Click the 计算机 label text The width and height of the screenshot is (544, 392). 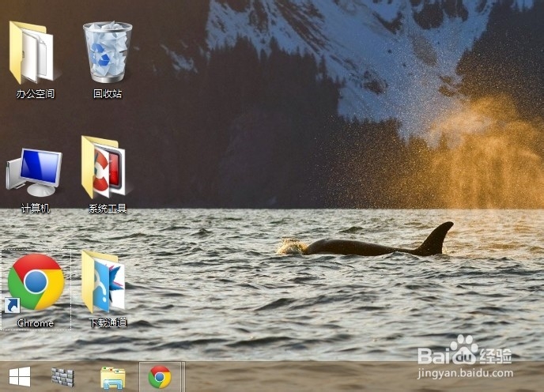pos(36,208)
